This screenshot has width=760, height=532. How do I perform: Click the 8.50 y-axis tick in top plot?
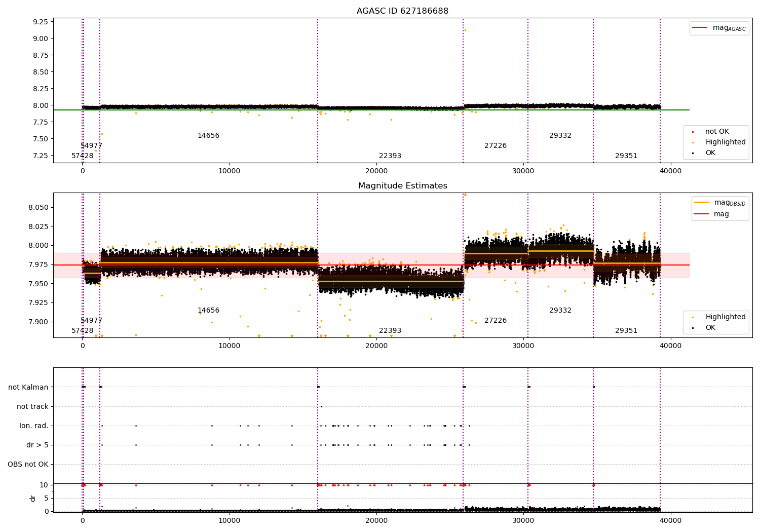point(40,72)
